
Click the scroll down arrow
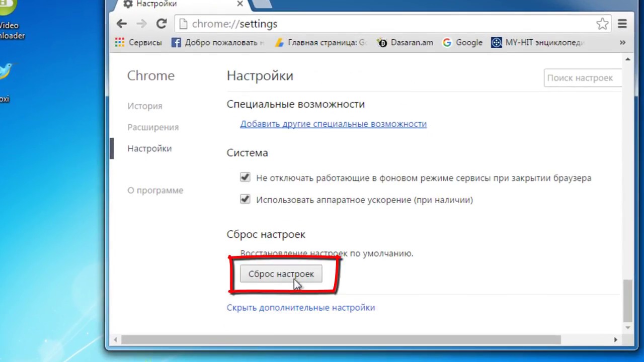point(627,327)
